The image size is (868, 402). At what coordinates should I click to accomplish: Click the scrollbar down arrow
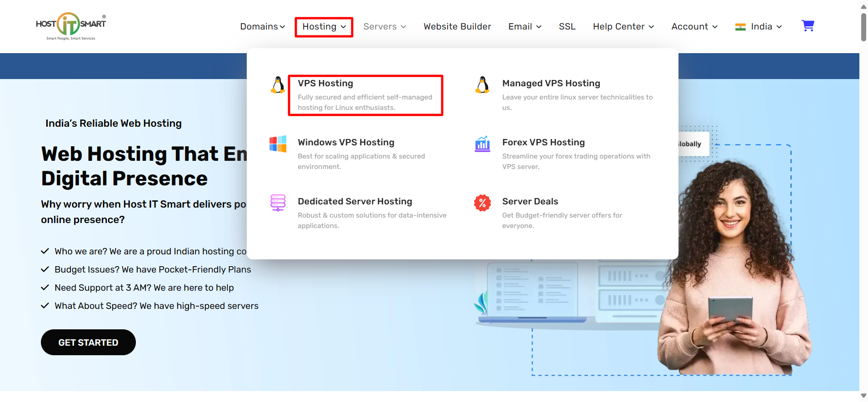863,396
